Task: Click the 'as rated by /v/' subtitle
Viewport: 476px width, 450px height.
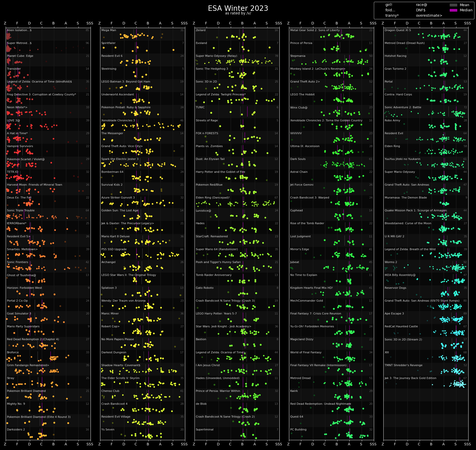Action: [x=238, y=13]
